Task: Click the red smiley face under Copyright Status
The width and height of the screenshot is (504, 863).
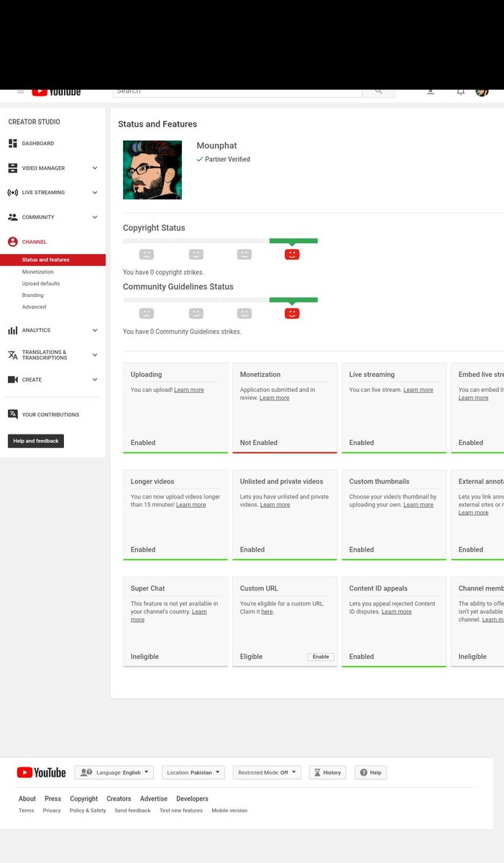Action: click(292, 255)
